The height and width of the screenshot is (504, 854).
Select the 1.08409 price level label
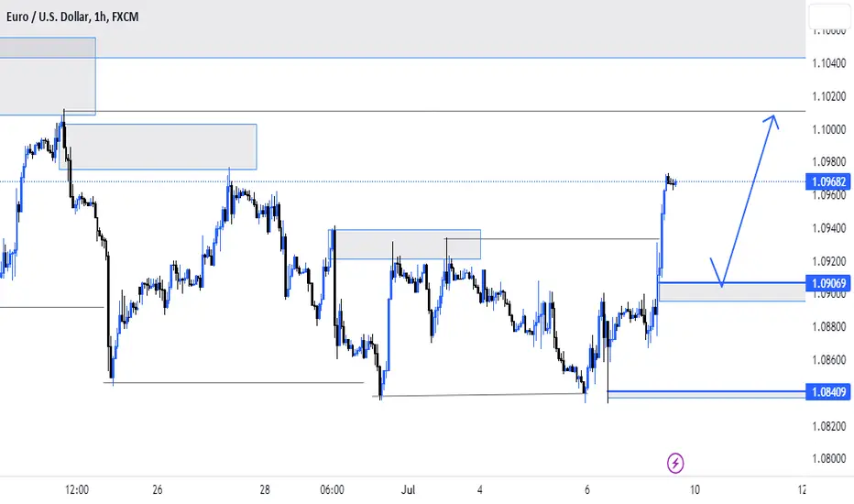(x=827, y=392)
